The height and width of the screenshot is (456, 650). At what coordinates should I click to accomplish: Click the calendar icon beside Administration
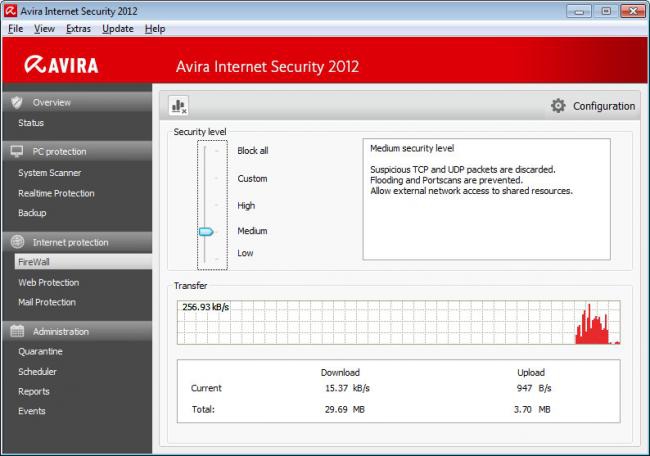[x=17, y=331]
